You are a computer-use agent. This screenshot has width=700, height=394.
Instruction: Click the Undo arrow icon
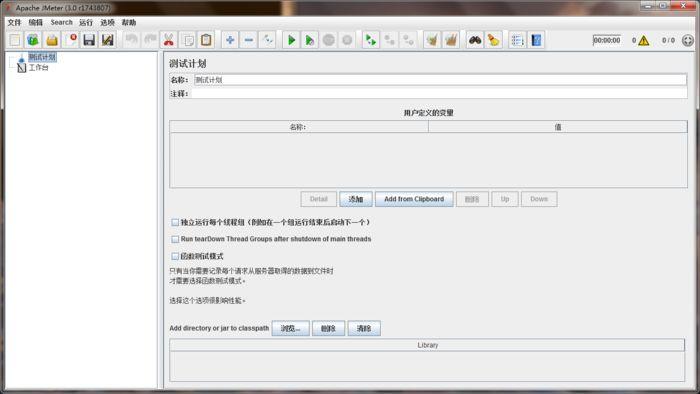pos(132,40)
